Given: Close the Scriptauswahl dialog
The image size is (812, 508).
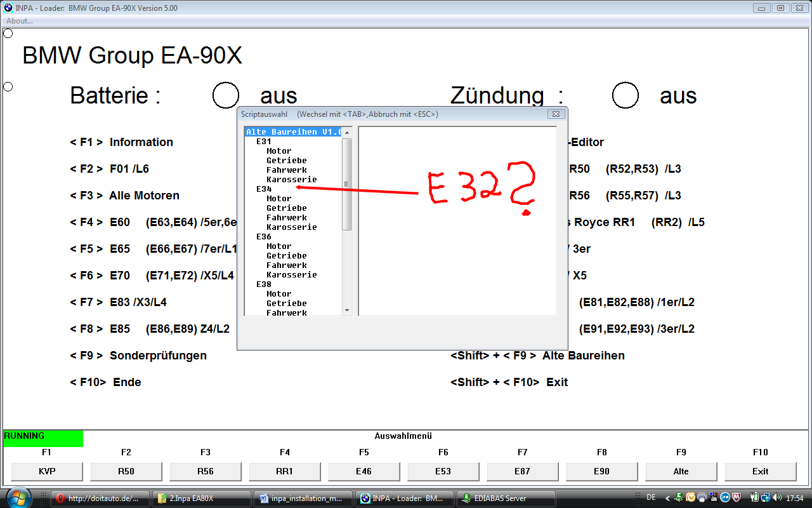Looking at the screenshot, I should pos(556,114).
